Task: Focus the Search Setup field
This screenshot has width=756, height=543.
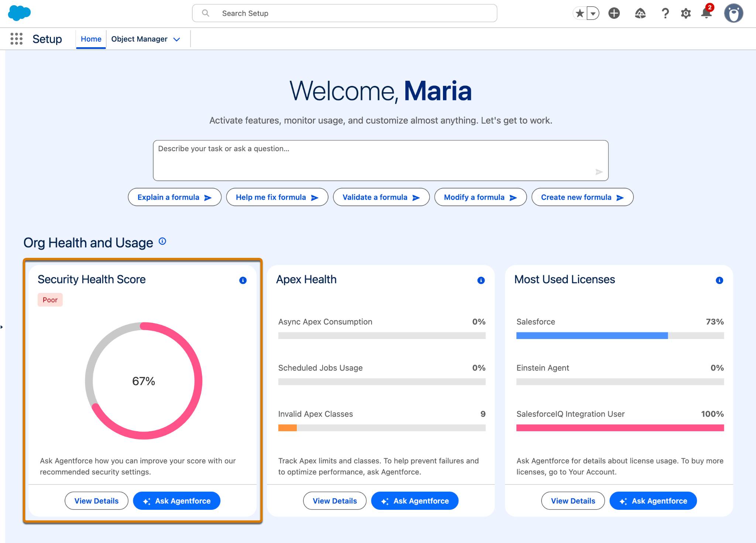Action: click(x=344, y=13)
